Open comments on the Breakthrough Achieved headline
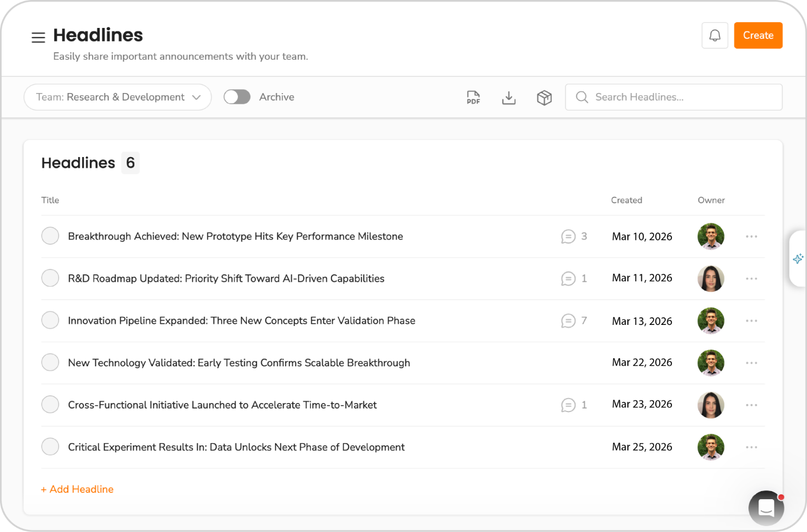 (569, 236)
